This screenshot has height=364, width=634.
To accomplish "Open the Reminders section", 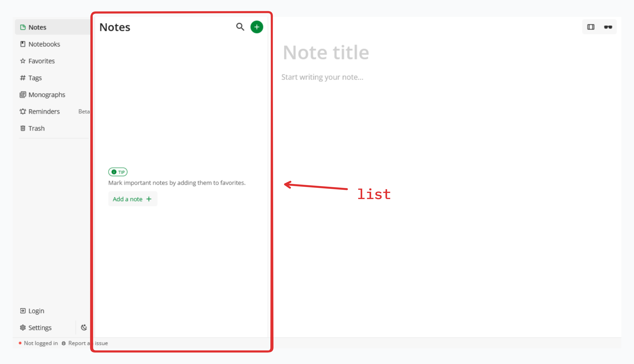I will click(44, 111).
